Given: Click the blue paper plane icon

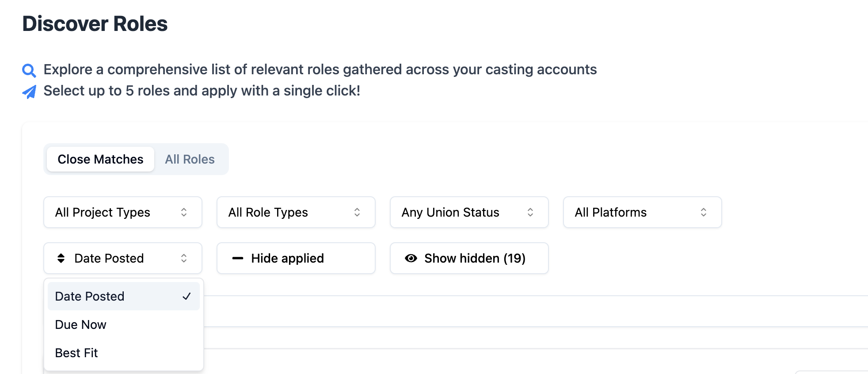Looking at the screenshot, I should point(29,92).
